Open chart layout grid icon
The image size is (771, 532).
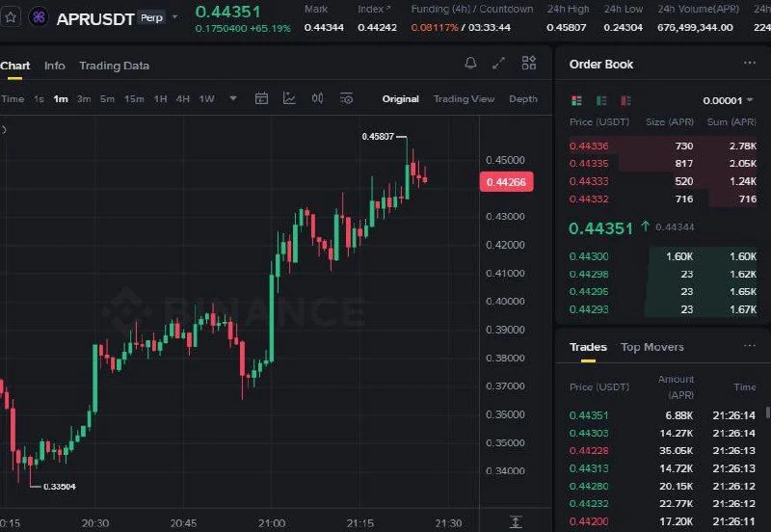(528, 63)
